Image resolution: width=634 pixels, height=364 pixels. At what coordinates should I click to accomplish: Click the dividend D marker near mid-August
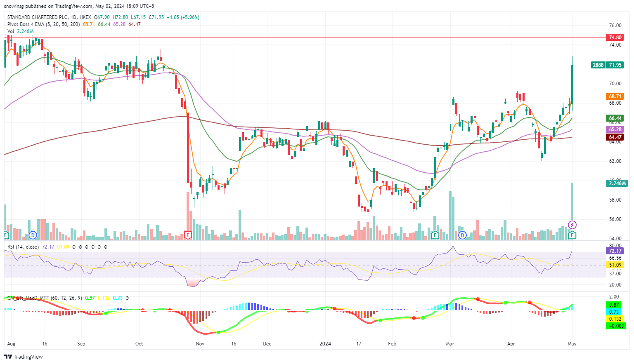click(x=33, y=235)
